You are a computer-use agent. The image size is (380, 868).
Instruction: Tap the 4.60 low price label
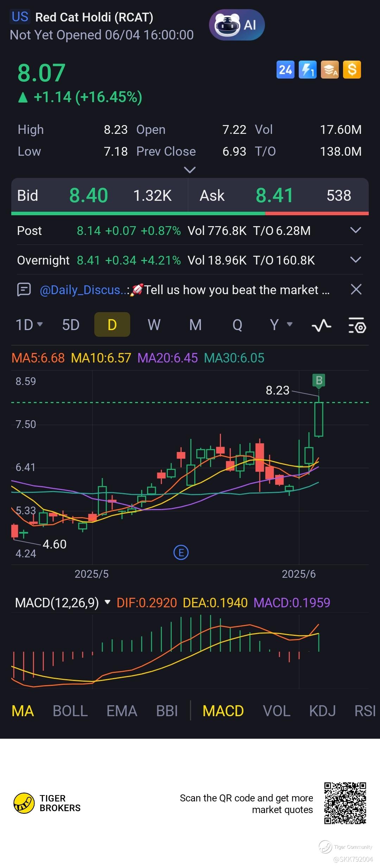coord(55,544)
